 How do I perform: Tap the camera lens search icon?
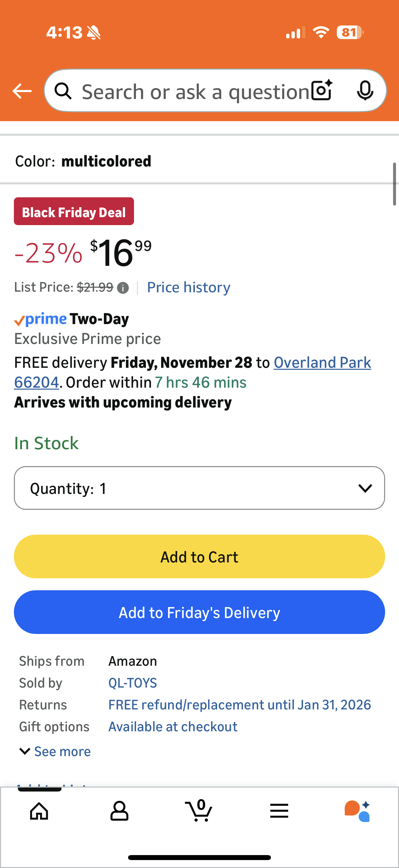pyautogui.click(x=322, y=91)
